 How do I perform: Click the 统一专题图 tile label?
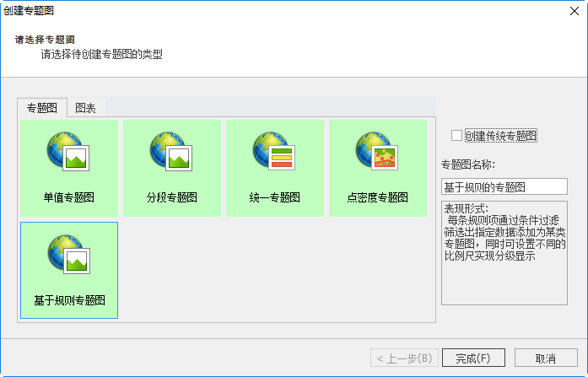click(275, 198)
